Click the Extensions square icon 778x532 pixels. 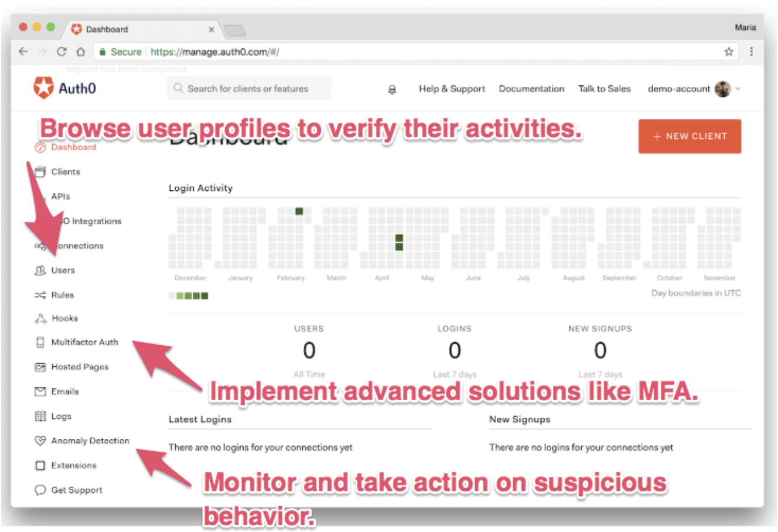click(x=40, y=465)
